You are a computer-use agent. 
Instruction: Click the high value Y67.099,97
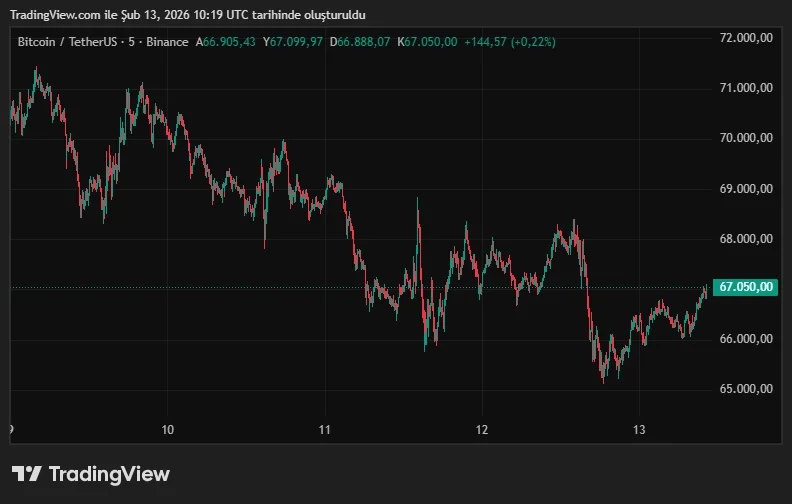tap(293, 42)
